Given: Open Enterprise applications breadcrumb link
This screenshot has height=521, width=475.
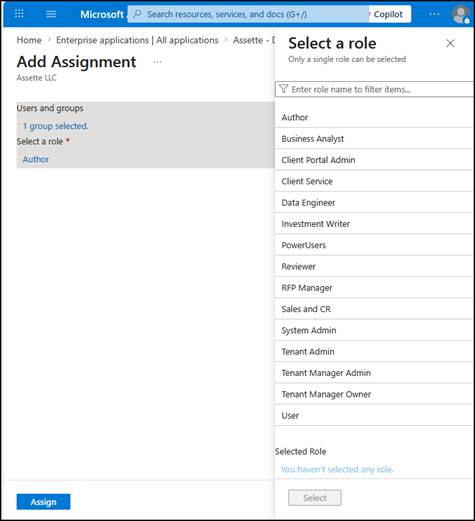Looking at the screenshot, I should [137, 40].
